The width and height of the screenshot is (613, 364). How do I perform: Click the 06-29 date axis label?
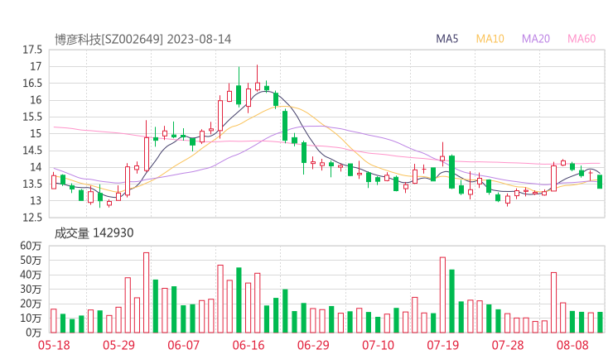(x=313, y=345)
